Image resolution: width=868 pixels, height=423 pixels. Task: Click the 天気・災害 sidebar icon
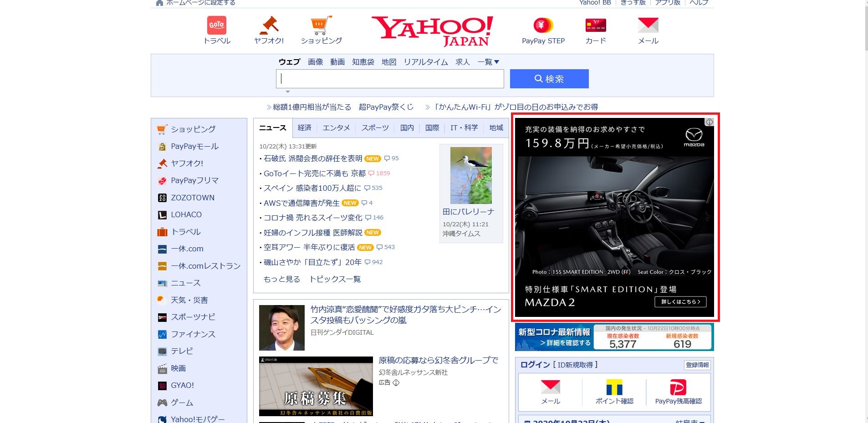(162, 300)
